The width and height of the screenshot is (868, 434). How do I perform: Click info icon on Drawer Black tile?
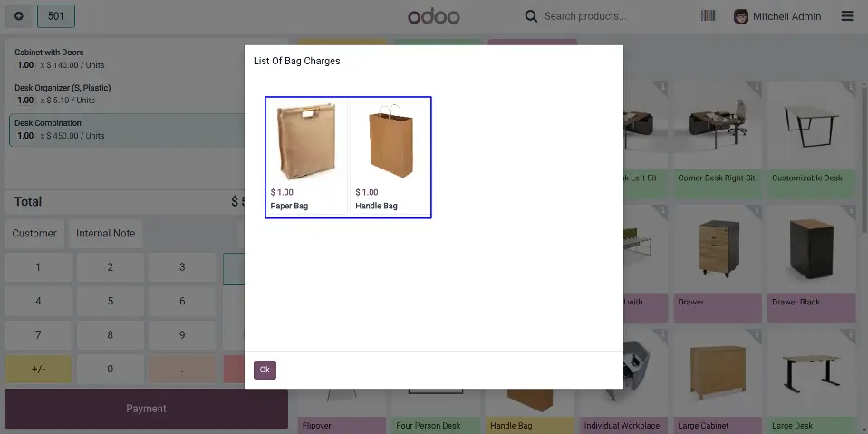[x=851, y=211]
